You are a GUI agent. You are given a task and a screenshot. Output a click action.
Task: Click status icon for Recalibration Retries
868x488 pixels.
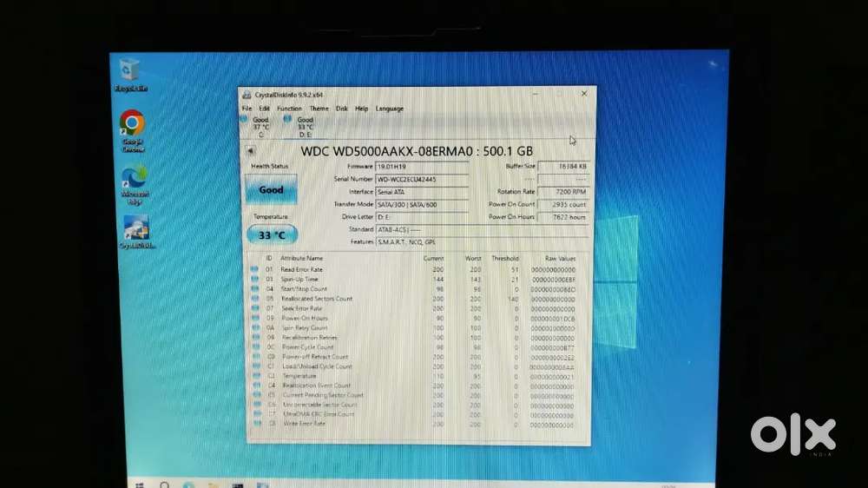click(x=256, y=337)
